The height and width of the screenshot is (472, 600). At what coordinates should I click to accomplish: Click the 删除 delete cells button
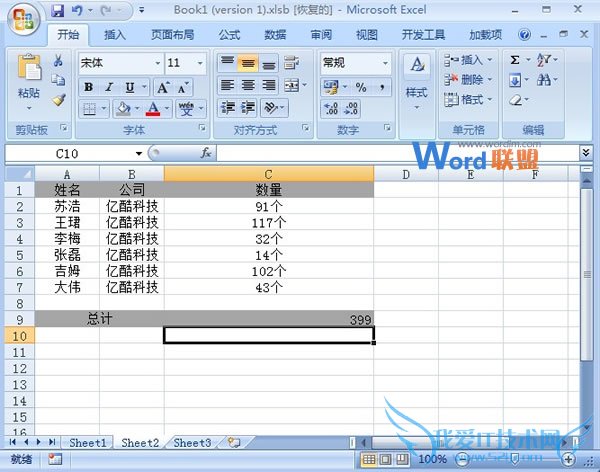[x=468, y=80]
